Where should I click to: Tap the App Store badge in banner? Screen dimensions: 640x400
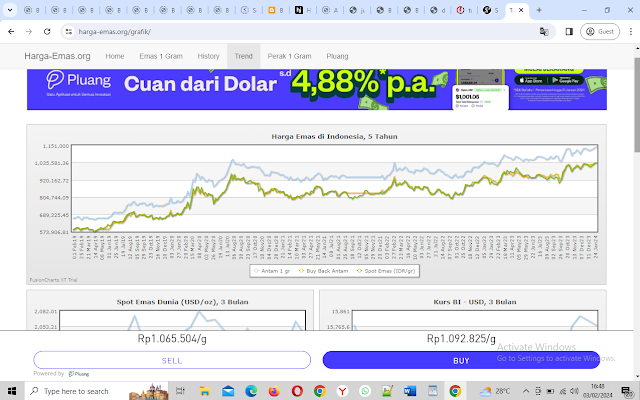(x=532, y=80)
